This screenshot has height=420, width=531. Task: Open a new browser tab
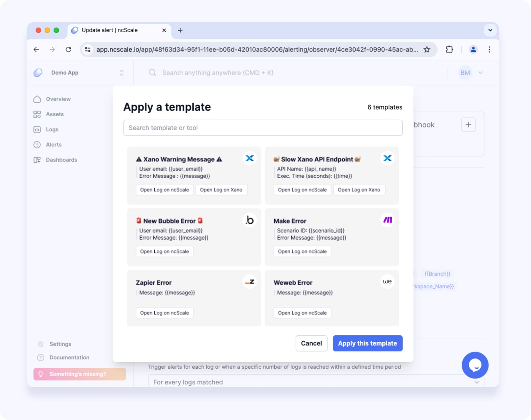[x=180, y=30]
